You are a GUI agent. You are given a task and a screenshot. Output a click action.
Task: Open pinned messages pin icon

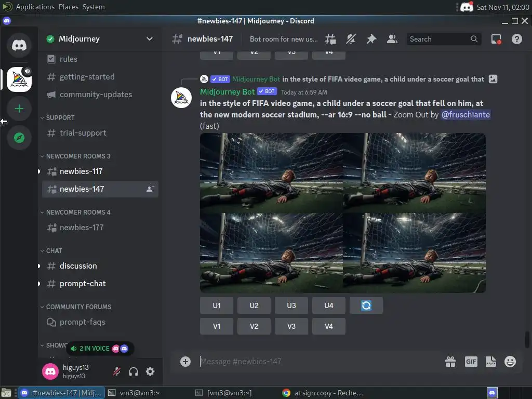[371, 39]
